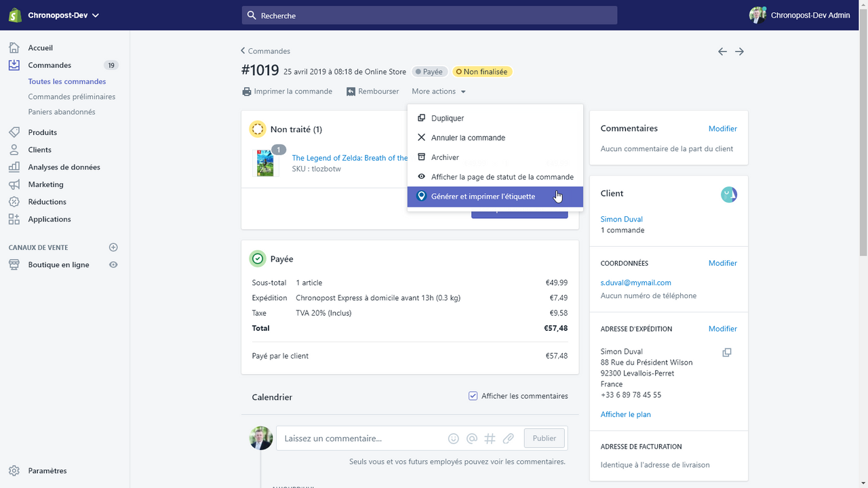Mention someone with @ icon
The height and width of the screenshot is (488, 868).
point(472,439)
